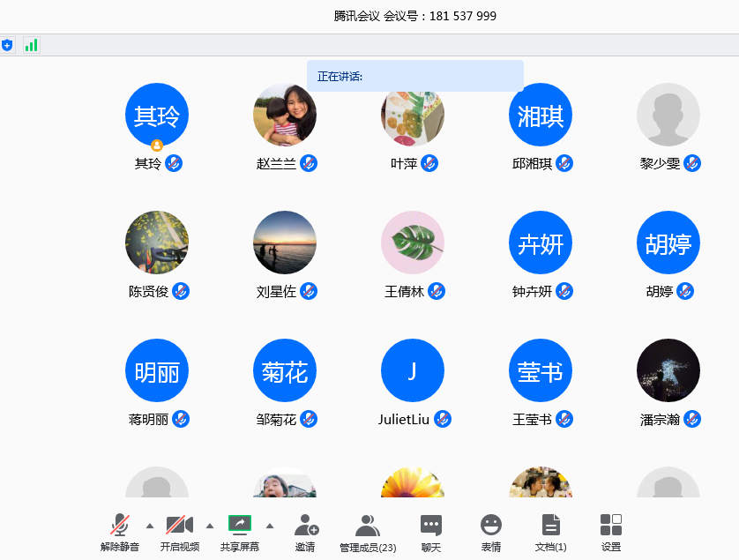
Task: Select 邱湘琪's 湘琪 avatar
Action: 541,115
